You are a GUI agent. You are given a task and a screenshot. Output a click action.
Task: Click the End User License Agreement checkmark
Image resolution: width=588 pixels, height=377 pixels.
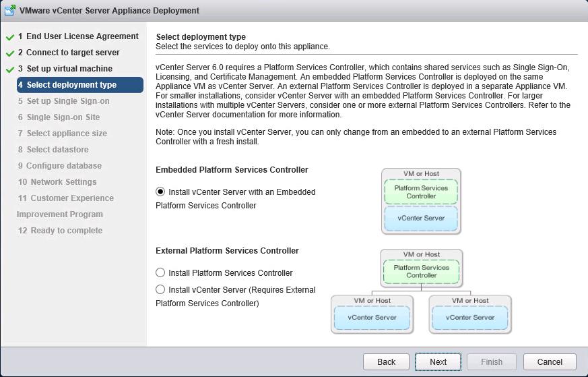tap(10, 37)
